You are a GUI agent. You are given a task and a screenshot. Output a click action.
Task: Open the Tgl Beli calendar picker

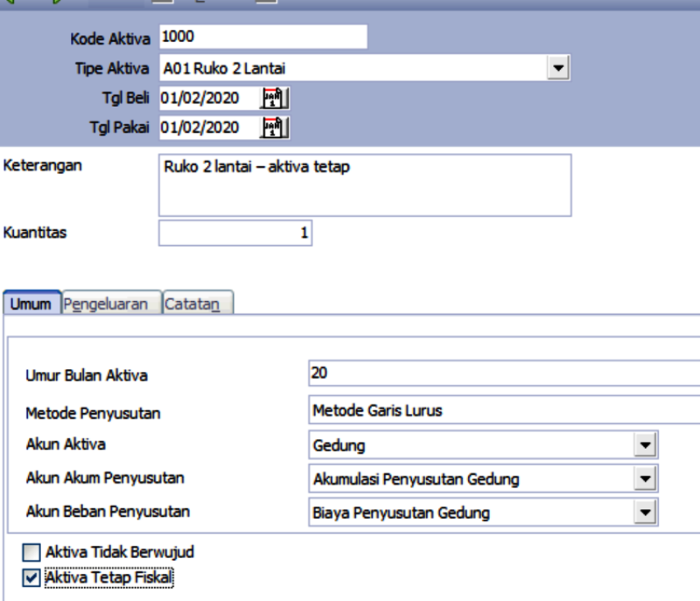pyautogui.click(x=275, y=98)
